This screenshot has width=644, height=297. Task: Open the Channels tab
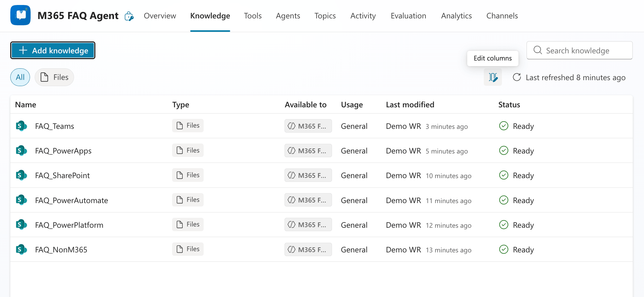502,16
